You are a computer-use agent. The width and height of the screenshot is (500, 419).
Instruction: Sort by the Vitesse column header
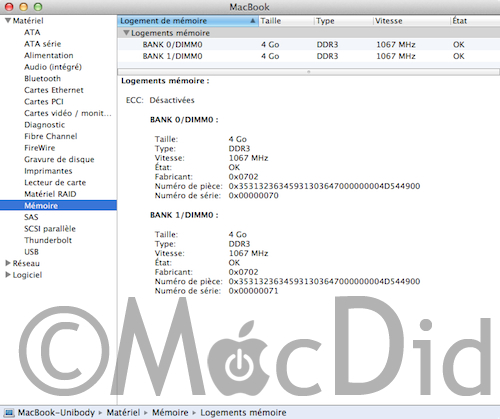click(x=411, y=21)
